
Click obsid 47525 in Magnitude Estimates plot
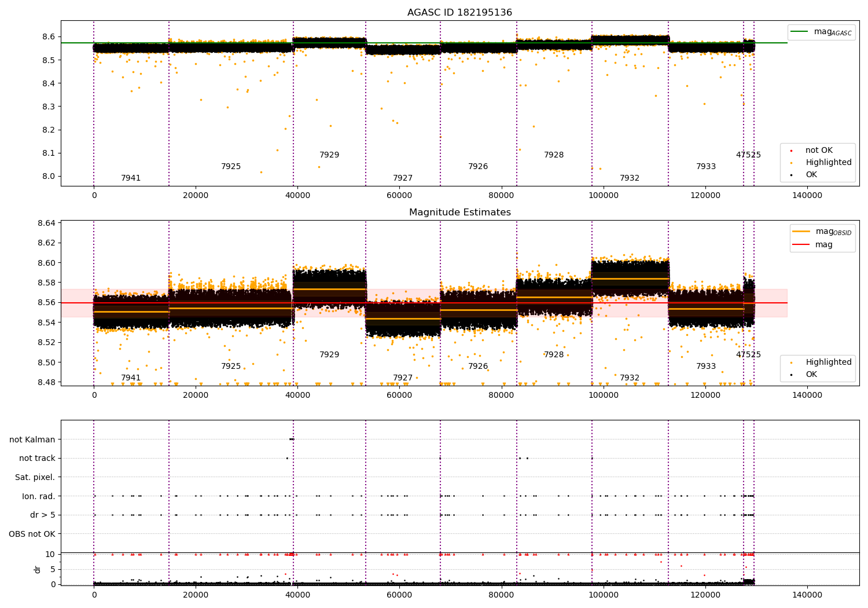(748, 355)
